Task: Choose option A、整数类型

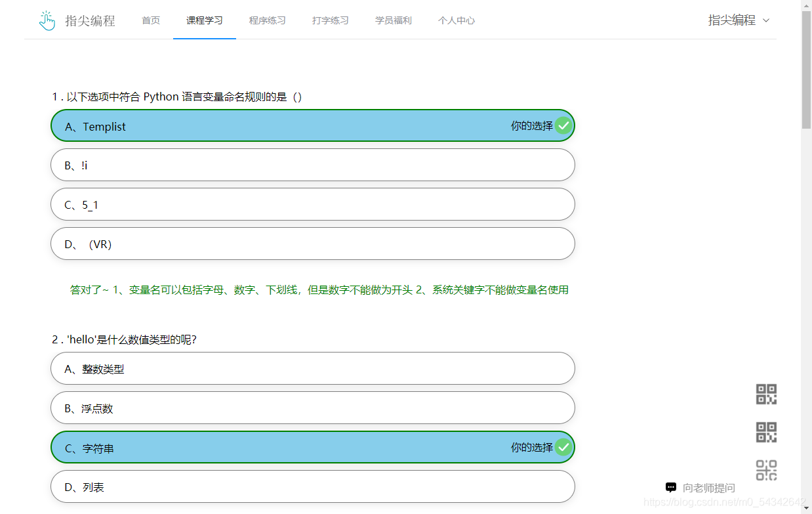Action: 313,368
